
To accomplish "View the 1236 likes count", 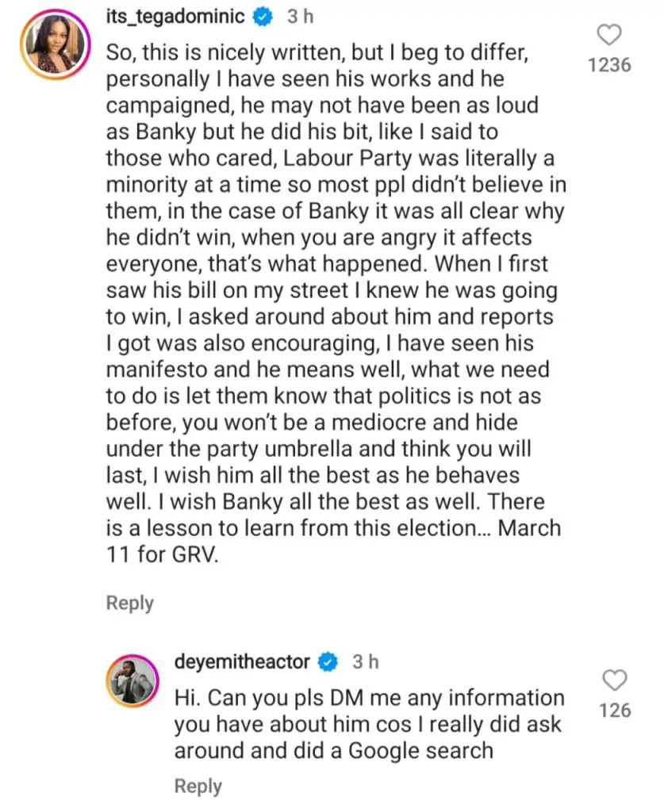I will coord(609,65).
